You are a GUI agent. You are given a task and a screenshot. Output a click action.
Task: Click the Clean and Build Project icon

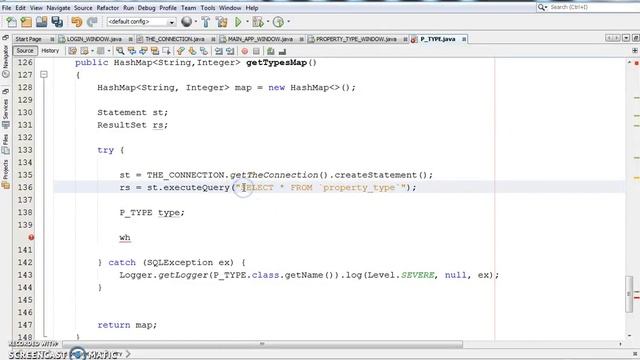point(222,22)
